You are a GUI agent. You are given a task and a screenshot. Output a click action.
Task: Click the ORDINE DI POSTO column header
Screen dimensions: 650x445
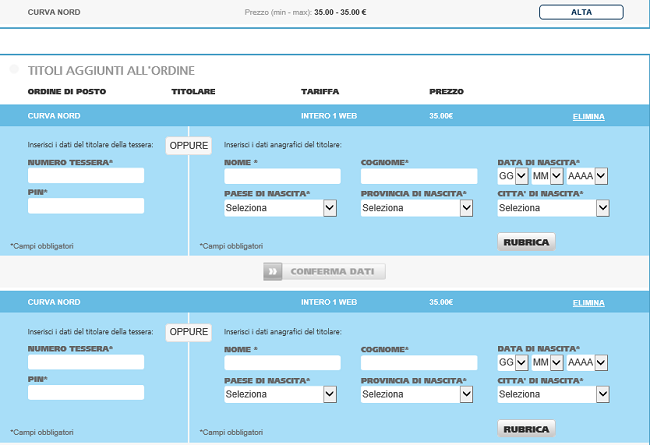coord(67,92)
